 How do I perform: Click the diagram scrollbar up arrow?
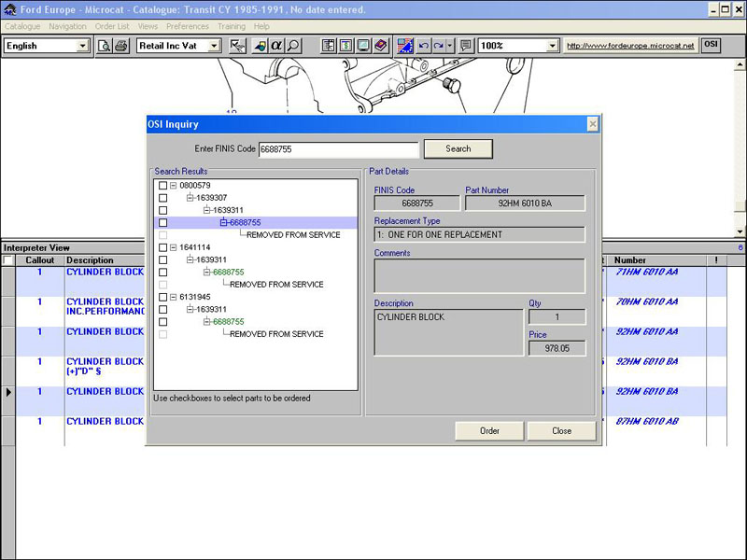[740, 64]
